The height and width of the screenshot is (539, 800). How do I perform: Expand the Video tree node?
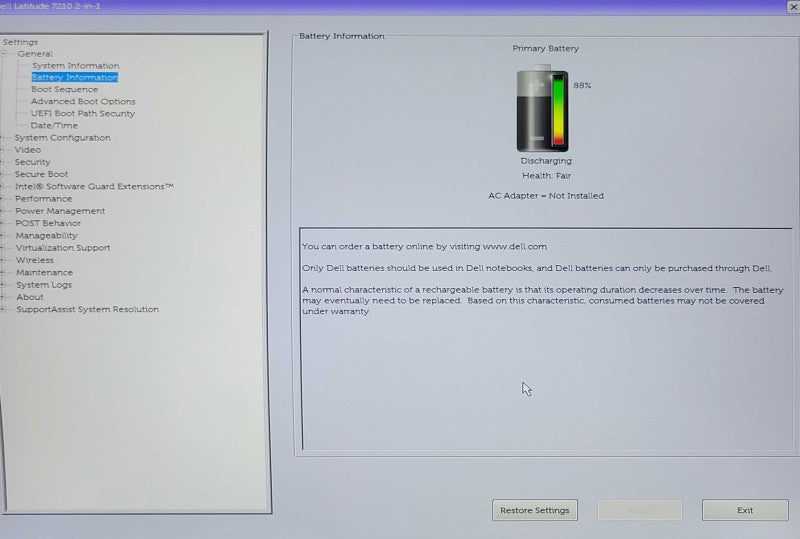click(2, 150)
